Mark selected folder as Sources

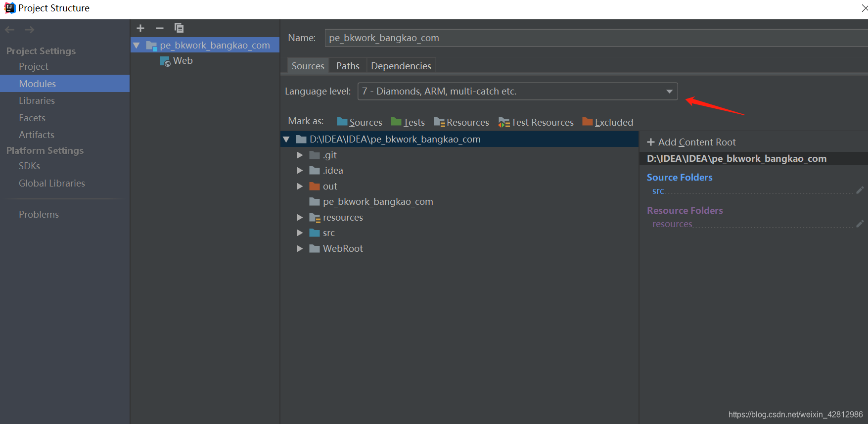click(360, 122)
